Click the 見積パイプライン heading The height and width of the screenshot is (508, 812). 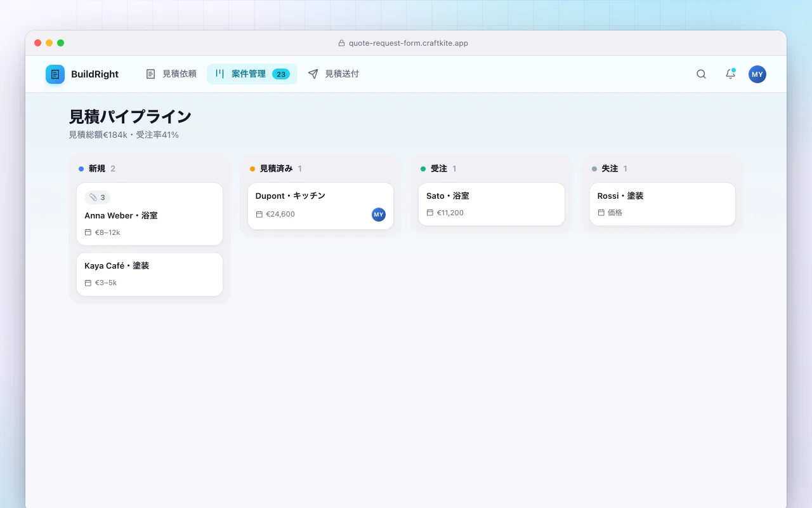pyautogui.click(x=130, y=117)
